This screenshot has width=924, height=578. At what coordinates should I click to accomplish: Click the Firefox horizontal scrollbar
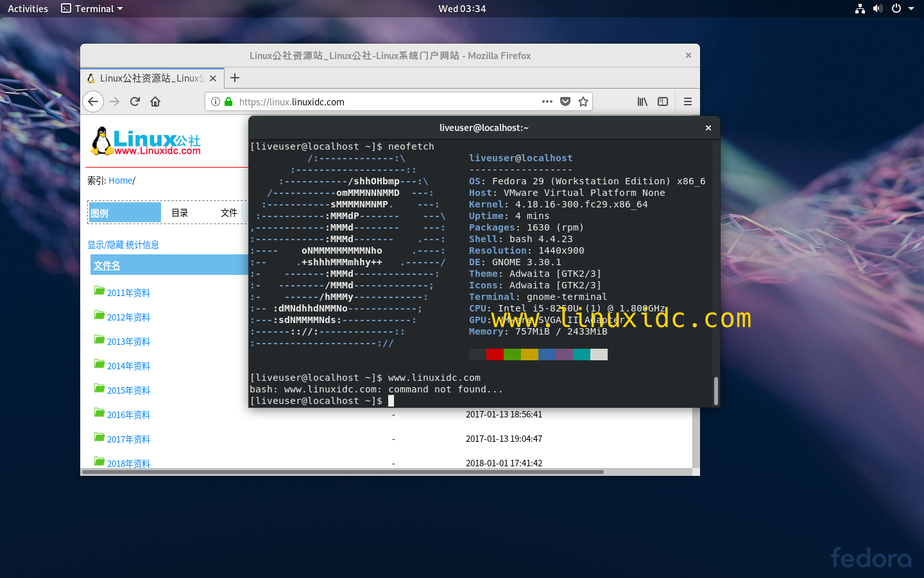click(x=343, y=472)
